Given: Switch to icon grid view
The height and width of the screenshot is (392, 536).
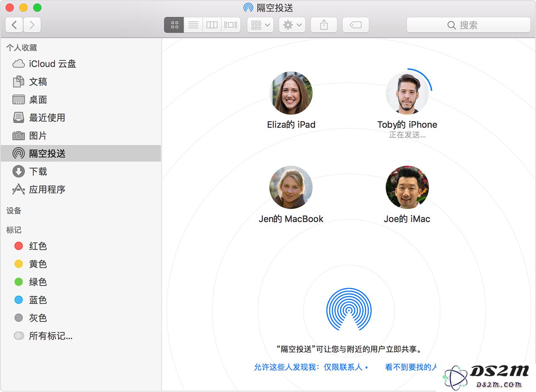Looking at the screenshot, I should click(x=174, y=25).
